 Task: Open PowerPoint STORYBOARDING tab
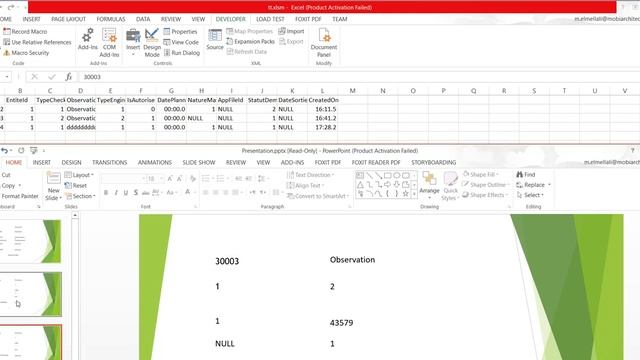pos(433,162)
